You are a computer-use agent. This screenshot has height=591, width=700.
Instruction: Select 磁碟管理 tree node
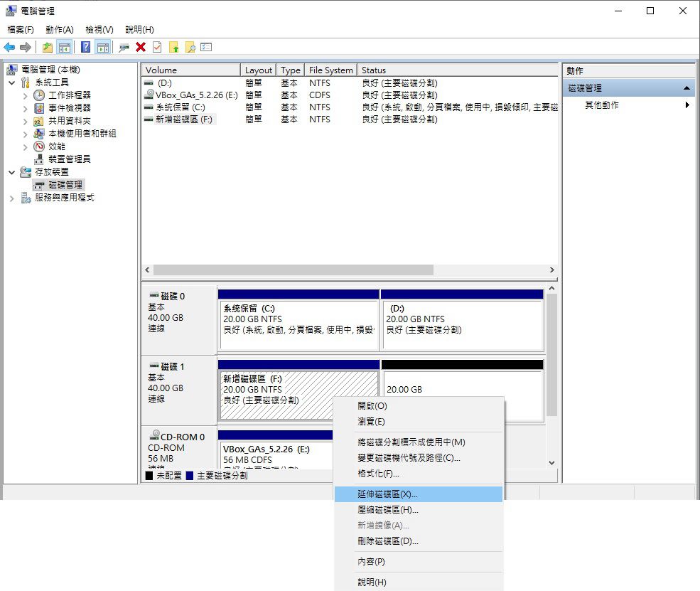(65, 185)
